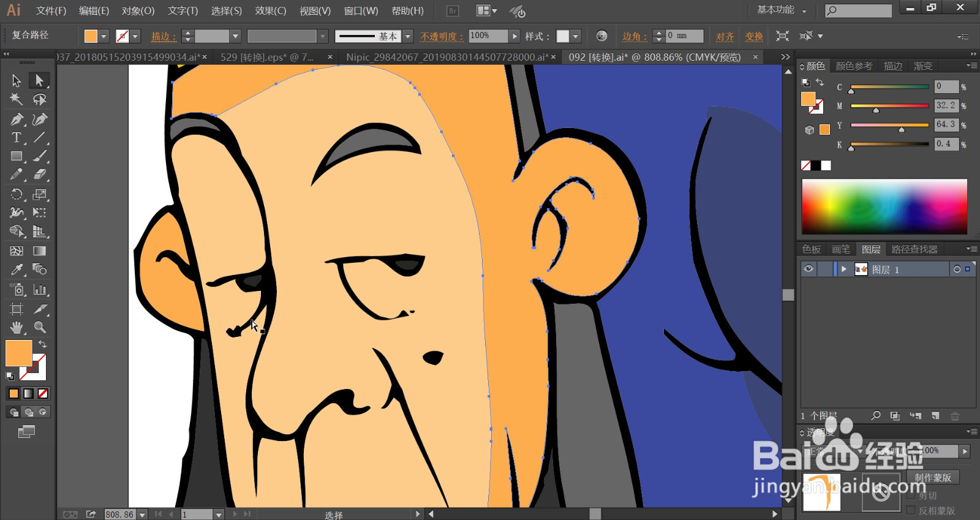
Task: Select the Selection (black arrow) tool
Action: coord(17,80)
